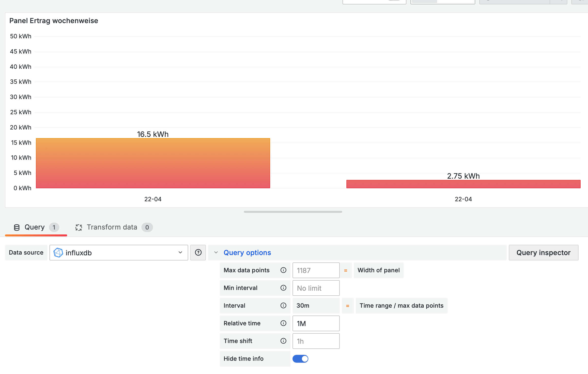
Task: Click the Min interval info icon
Action: point(283,288)
